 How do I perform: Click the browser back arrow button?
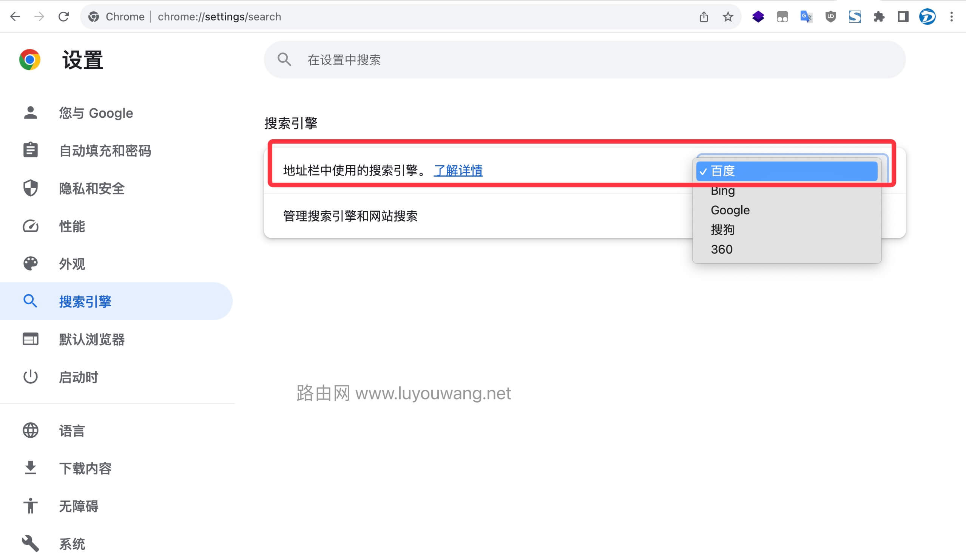tap(15, 17)
